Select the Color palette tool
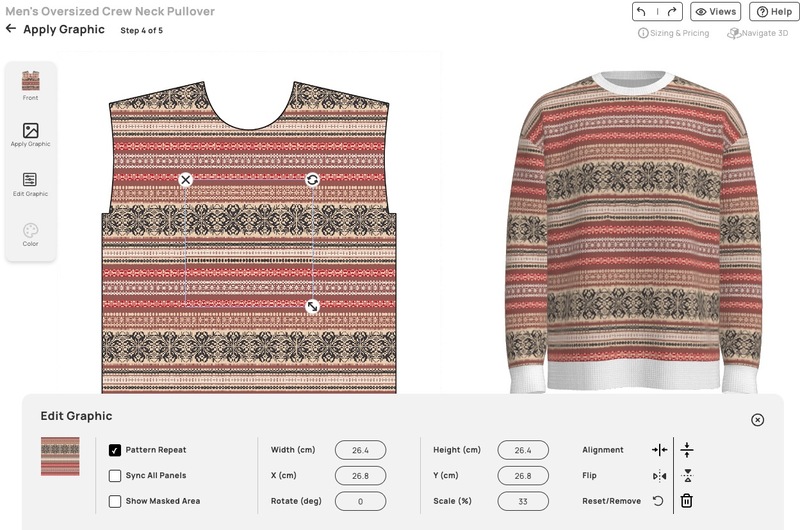This screenshot has width=800, height=530. point(31,235)
